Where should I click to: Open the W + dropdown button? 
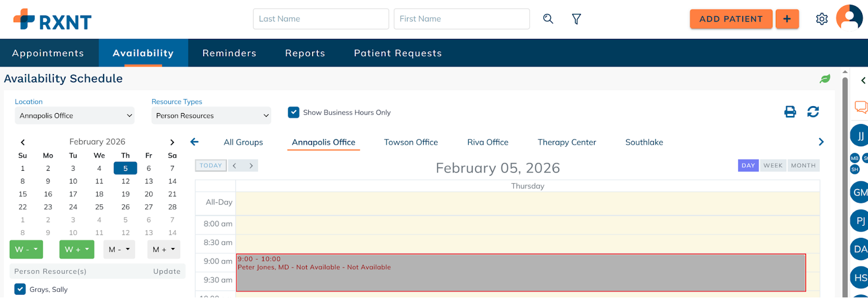[x=76, y=250]
